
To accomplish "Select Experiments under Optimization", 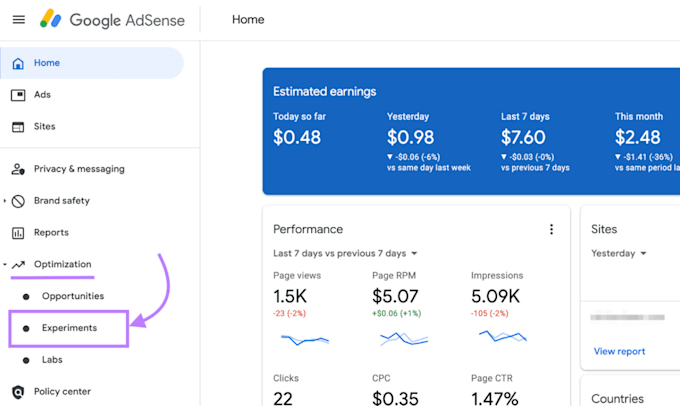I will (x=69, y=328).
